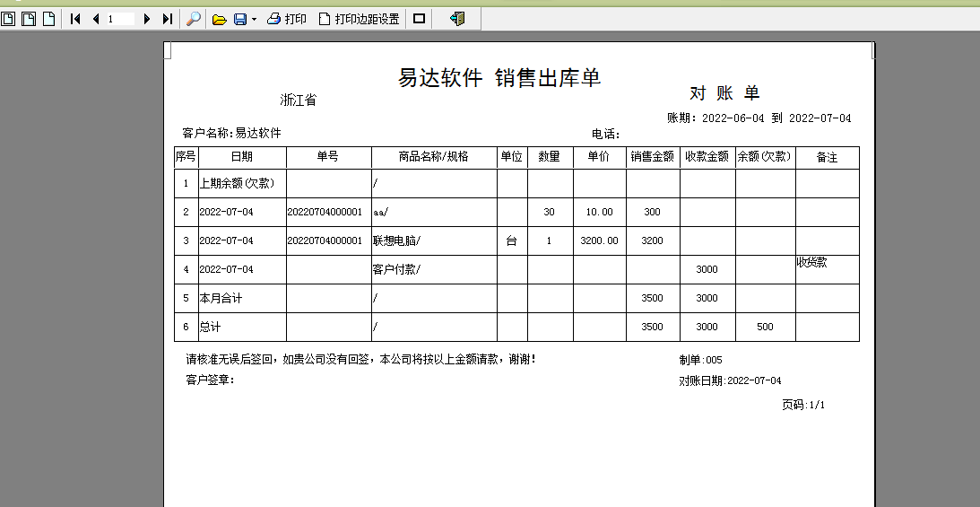
Task: Click the quantity 30 cell
Action: 550,212
